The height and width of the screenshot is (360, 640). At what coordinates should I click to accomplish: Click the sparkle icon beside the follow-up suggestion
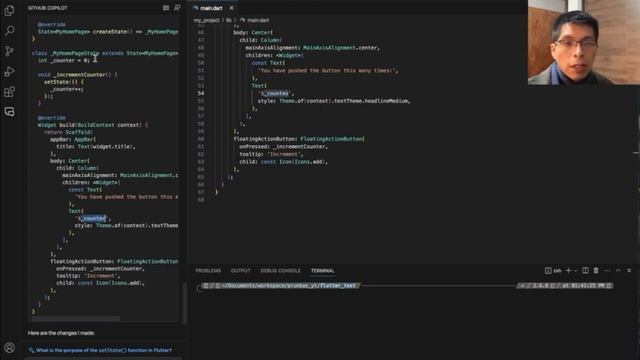(31, 350)
